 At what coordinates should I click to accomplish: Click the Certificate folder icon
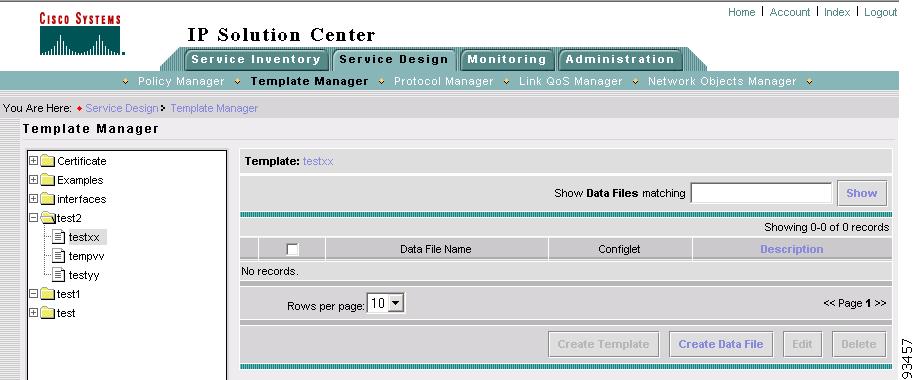[48, 161]
